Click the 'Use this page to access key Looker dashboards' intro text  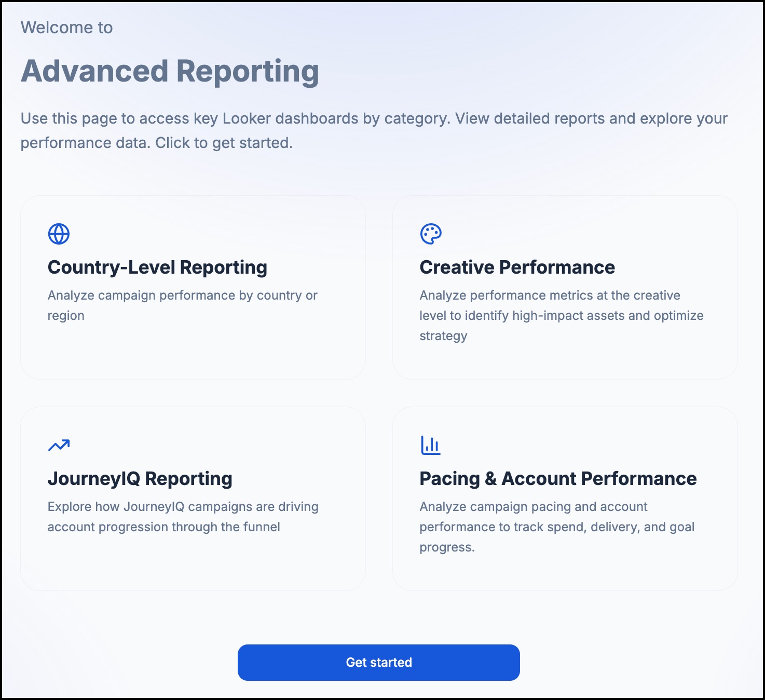click(374, 130)
